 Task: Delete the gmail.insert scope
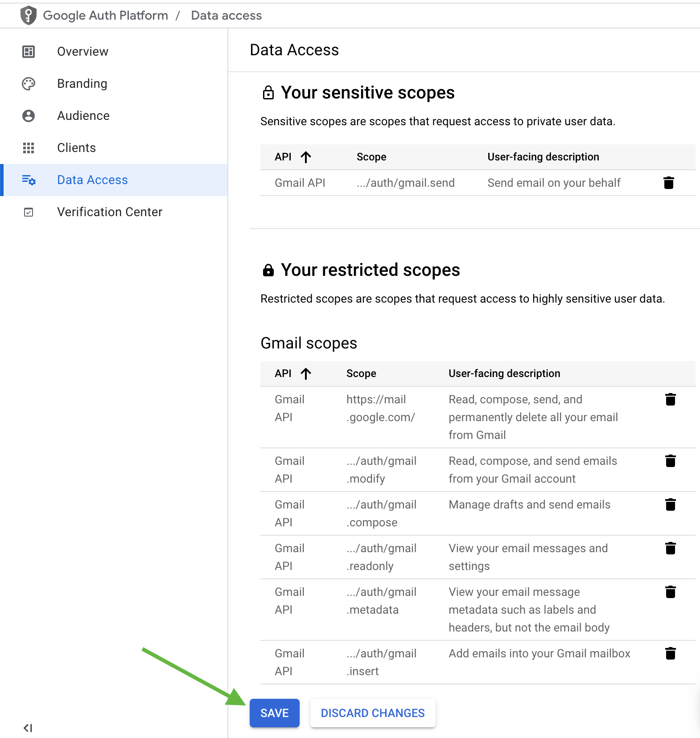pyautogui.click(x=670, y=653)
